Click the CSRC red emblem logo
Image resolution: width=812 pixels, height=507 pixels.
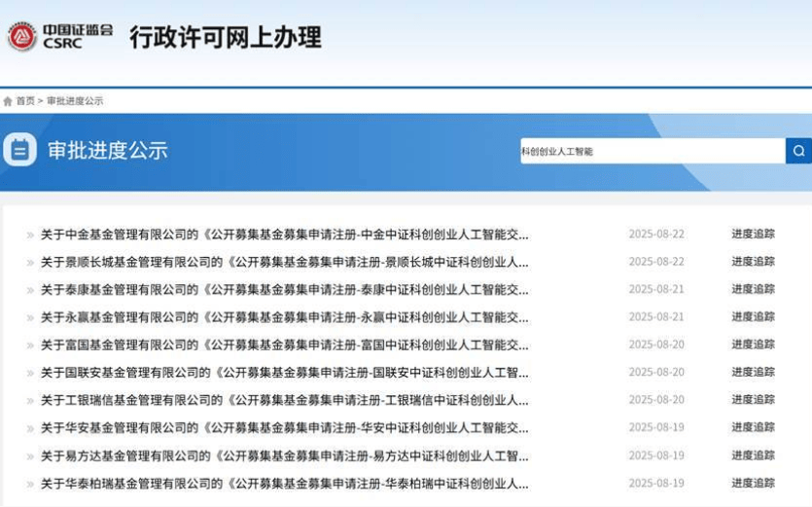click(21, 36)
